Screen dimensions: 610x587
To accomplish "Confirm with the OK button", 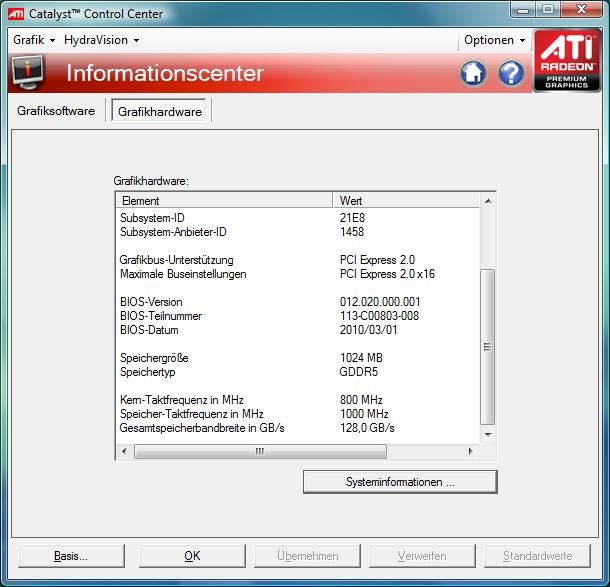I will (x=192, y=556).
